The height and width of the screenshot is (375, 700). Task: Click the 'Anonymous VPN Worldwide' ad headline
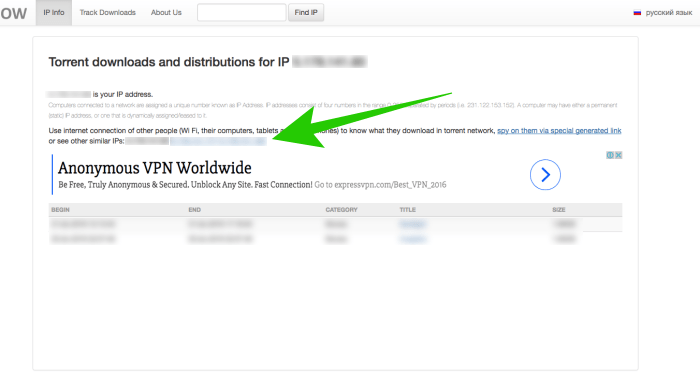pyautogui.click(x=154, y=168)
